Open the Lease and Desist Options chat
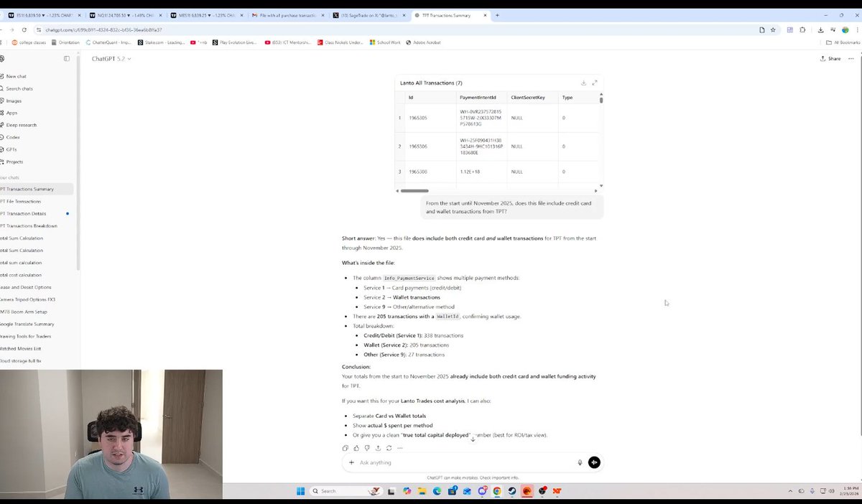The width and height of the screenshot is (862, 504). click(x=26, y=287)
